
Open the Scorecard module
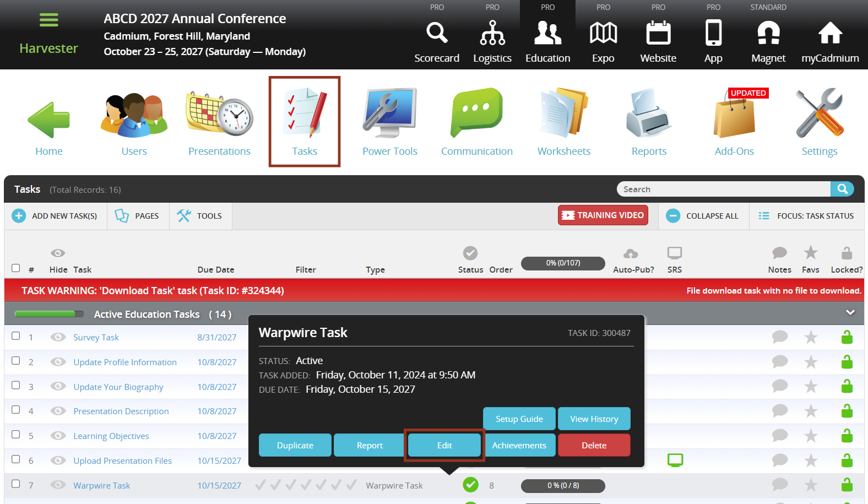pyautogui.click(x=437, y=42)
